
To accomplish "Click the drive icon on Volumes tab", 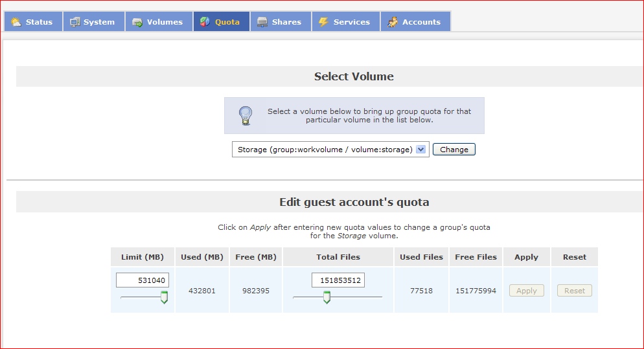I will point(137,22).
